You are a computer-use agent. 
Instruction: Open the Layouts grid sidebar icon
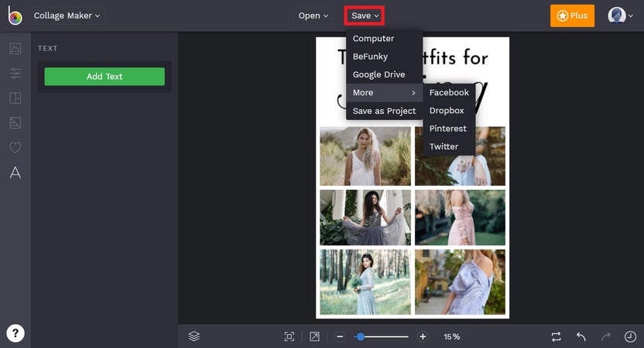point(15,98)
